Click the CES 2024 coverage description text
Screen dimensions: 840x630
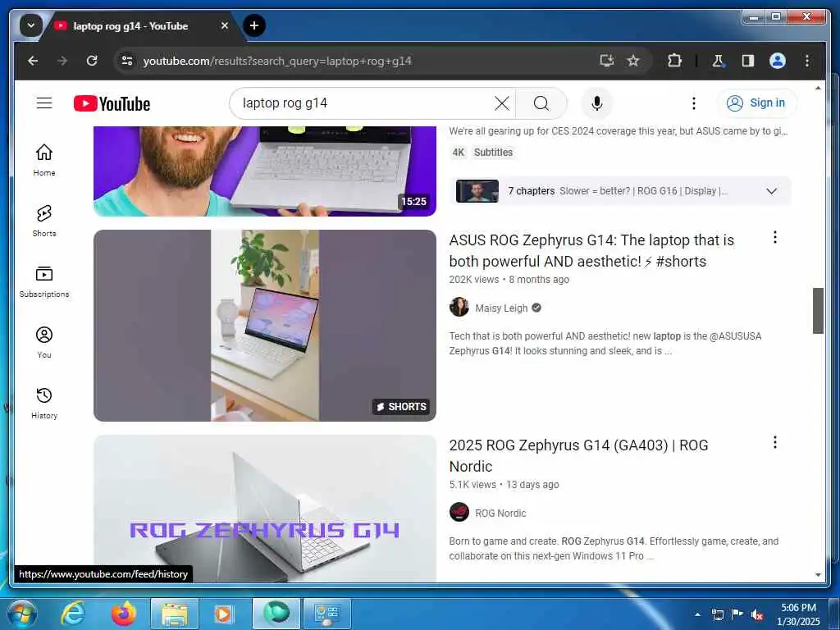click(619, 131)
